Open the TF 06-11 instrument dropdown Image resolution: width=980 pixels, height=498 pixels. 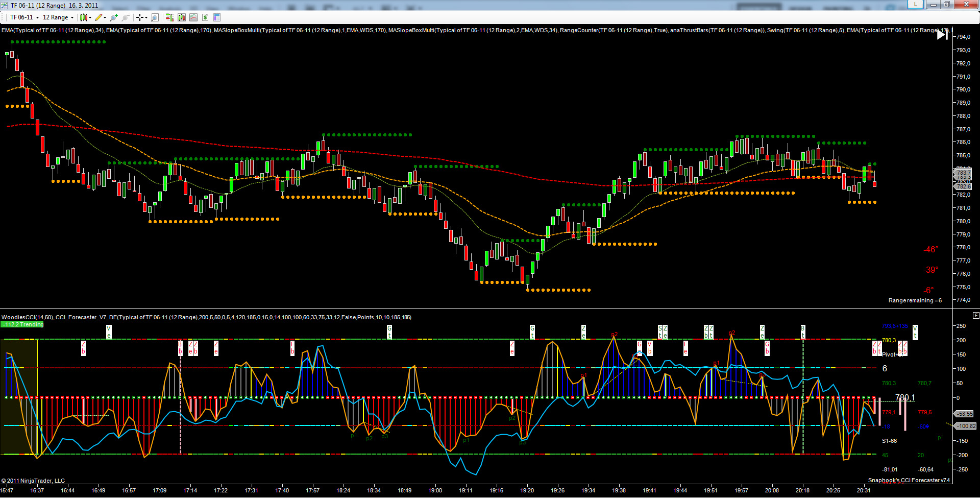coord(24,17)
